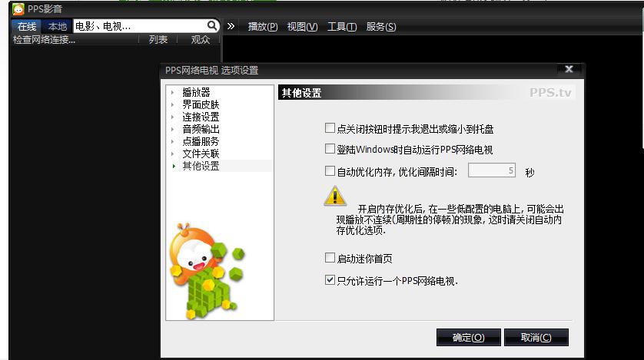The height and width of the screenshot is (360, 644).
Task: Click the optimization interval seconds field
Action: (x=492, y=170)
